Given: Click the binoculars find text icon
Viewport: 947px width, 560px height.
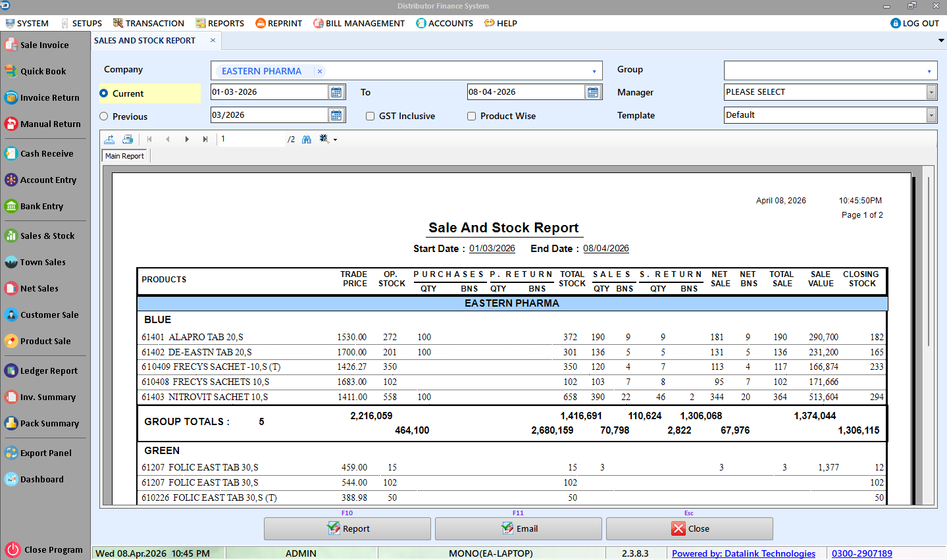Looking at the screenshot, I should (x=307, y=139).
